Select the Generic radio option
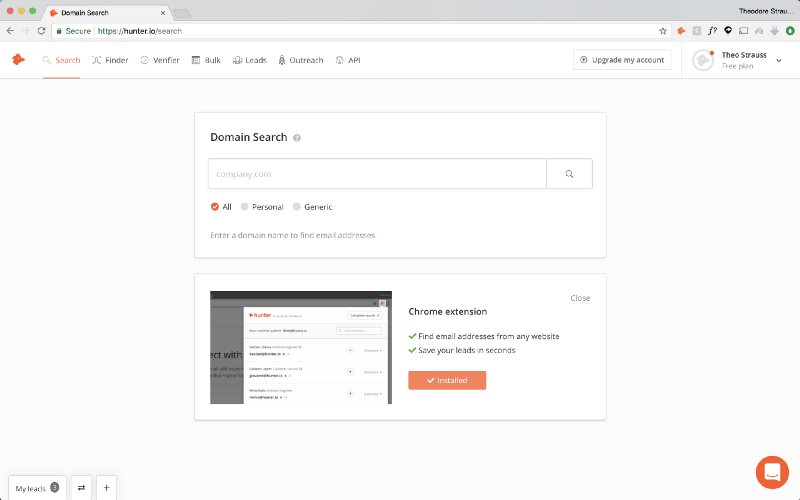Viewport: 800px width, 500px height. pyautogui.click(x=296, y=207)
